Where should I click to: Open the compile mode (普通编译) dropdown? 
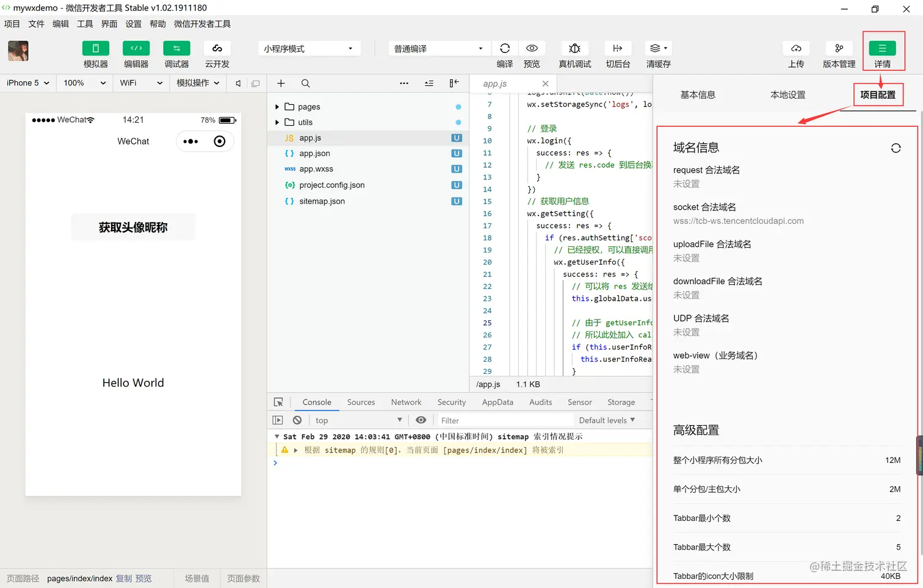click(440, 49)
